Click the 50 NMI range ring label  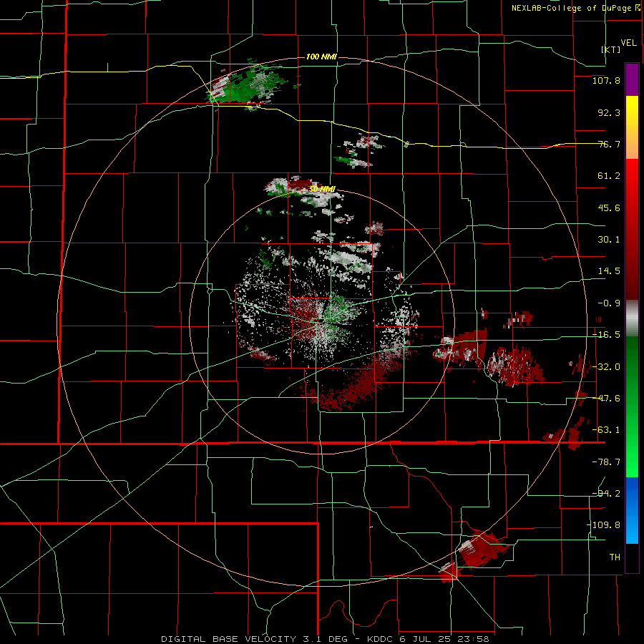point(322,190)
